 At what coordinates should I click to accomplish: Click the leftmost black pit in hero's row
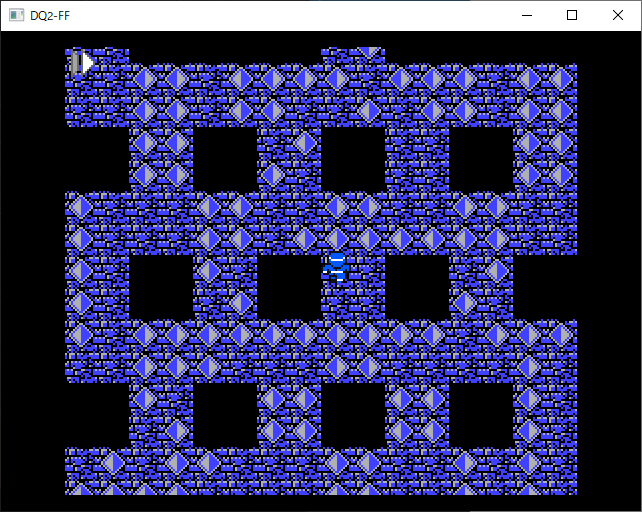coord(160,288)
